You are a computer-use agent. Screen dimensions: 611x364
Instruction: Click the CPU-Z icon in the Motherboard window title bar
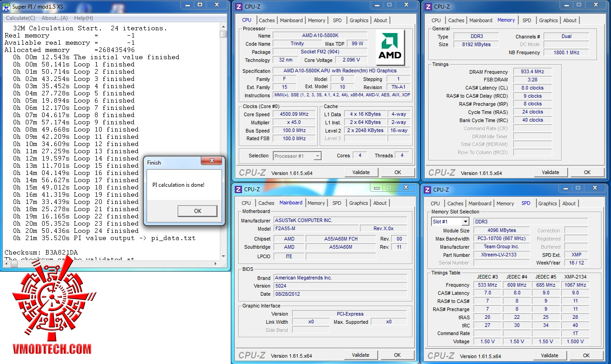[238, 189]
